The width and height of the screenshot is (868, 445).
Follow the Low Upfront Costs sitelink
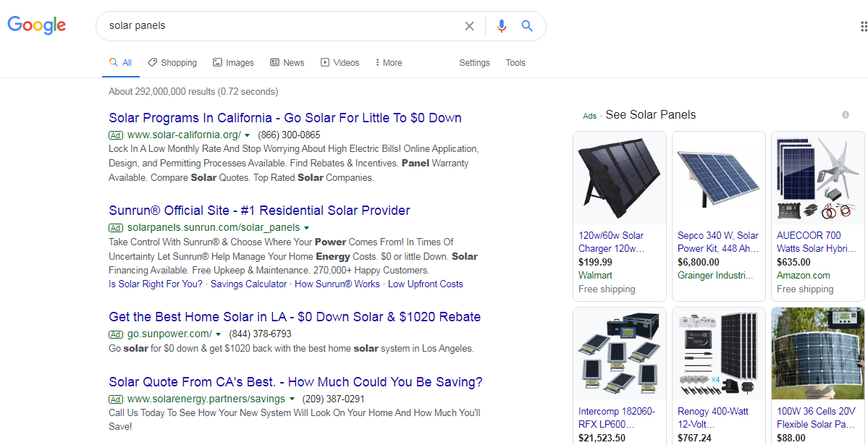click(x=425, y=284)
